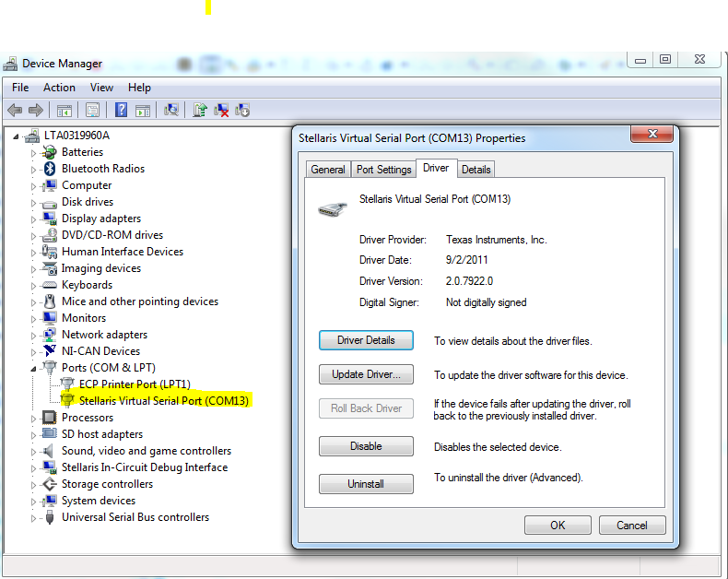This screenshot has height=579, width=728.
Task: Expand the Computer category
Action: (x=33, y=186)
